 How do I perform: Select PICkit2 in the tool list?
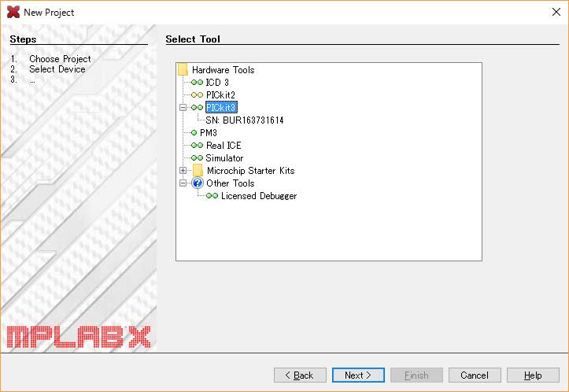point(220,94)
